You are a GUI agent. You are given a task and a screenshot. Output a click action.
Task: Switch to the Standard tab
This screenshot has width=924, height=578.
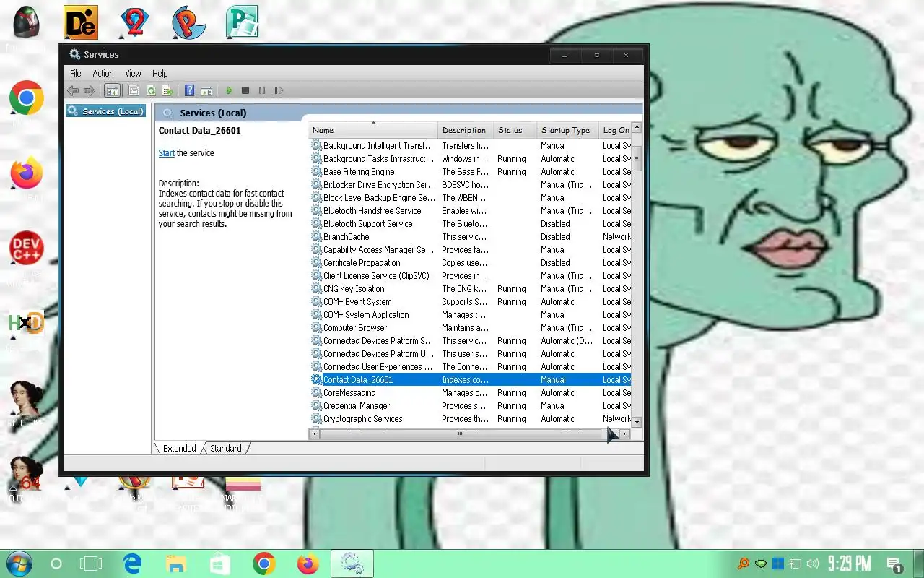pos(226,448)
